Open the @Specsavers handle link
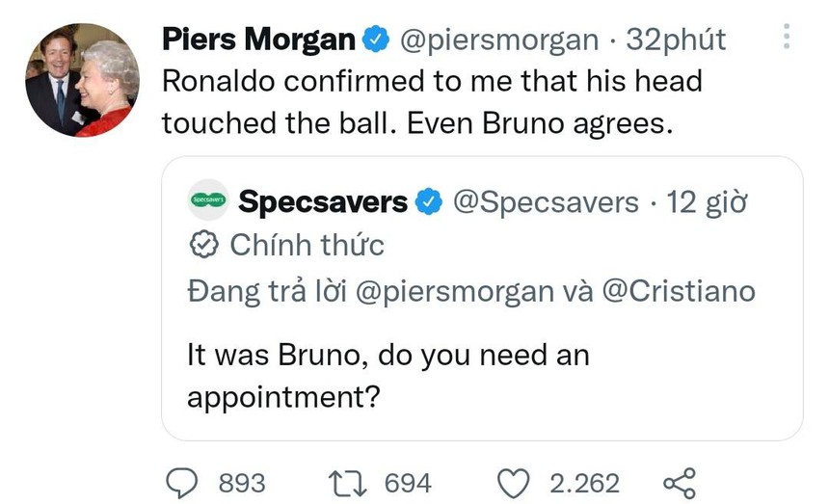This screenshot has height=504, width=829. coord(545,202)
